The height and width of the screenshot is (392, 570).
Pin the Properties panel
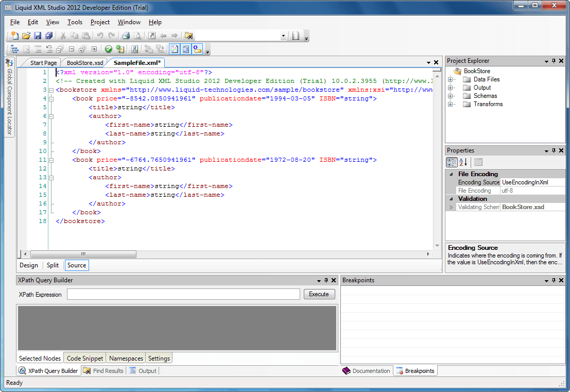coord(554,150)
